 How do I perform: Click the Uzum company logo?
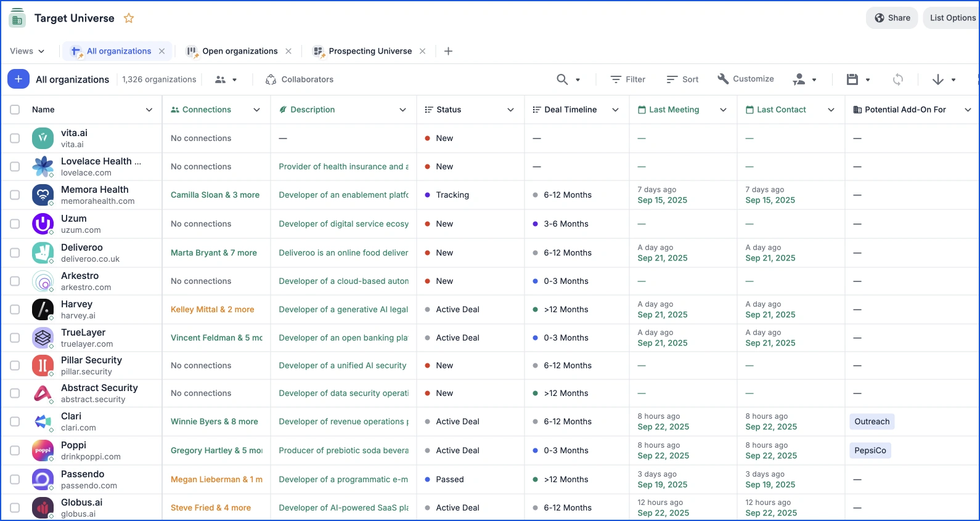pyautogui.click(x=43, y=224)
